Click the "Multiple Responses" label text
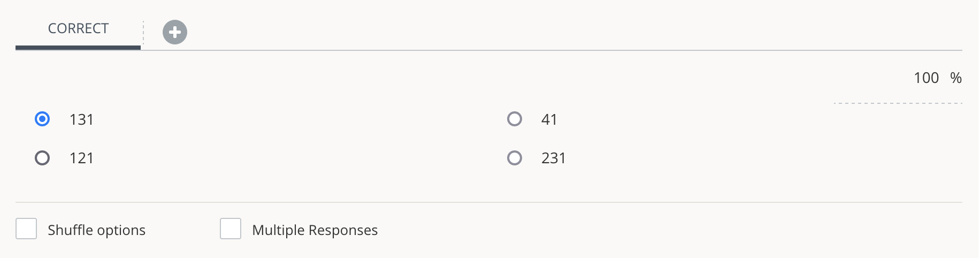Viewport: 980px width, 258px height. [315, 230]
